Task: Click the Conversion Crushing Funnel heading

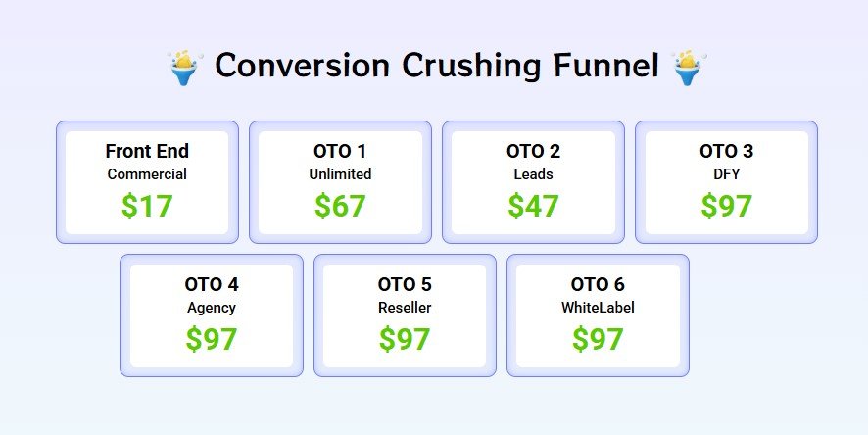Action: 435,67
